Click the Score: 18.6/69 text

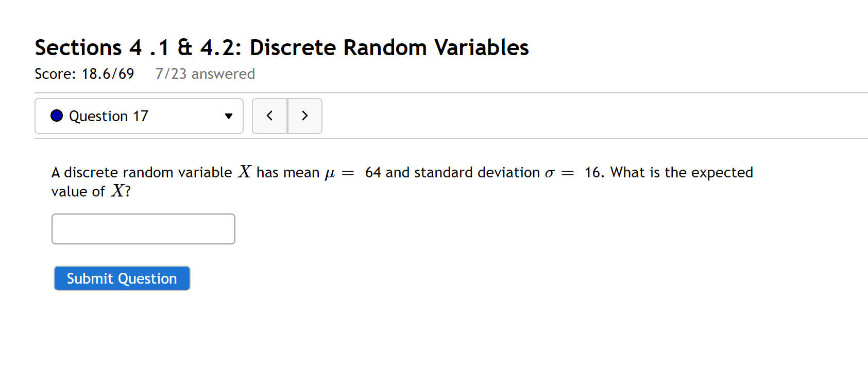84,74
